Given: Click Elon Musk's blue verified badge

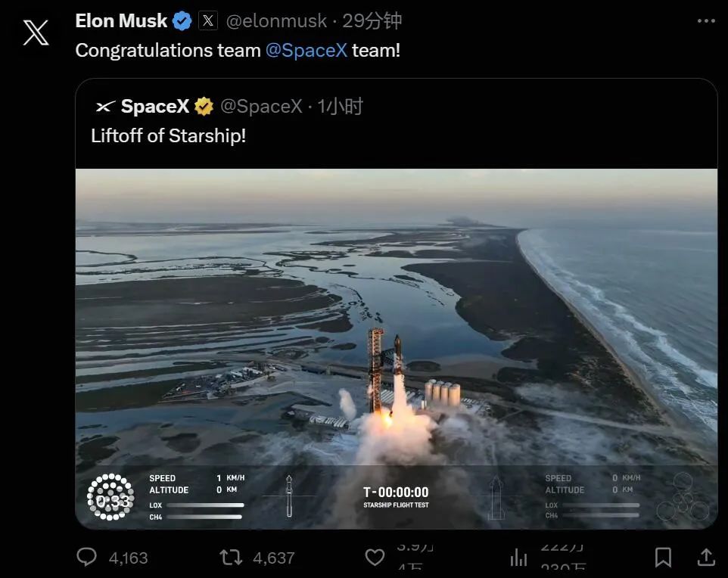Looking at the screenshot, I should [x=182, y=21].
